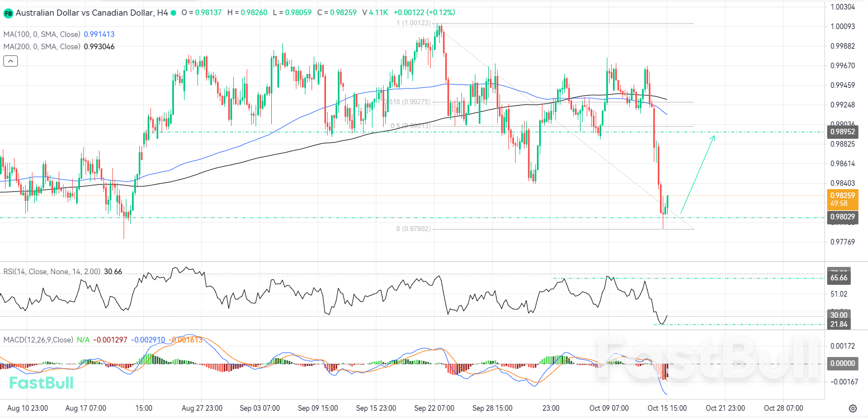Image resolution: width=868 pixels, height=418 pixels.
Task: Click the MA200 value 0.993046
Action: tap(99, 46)
